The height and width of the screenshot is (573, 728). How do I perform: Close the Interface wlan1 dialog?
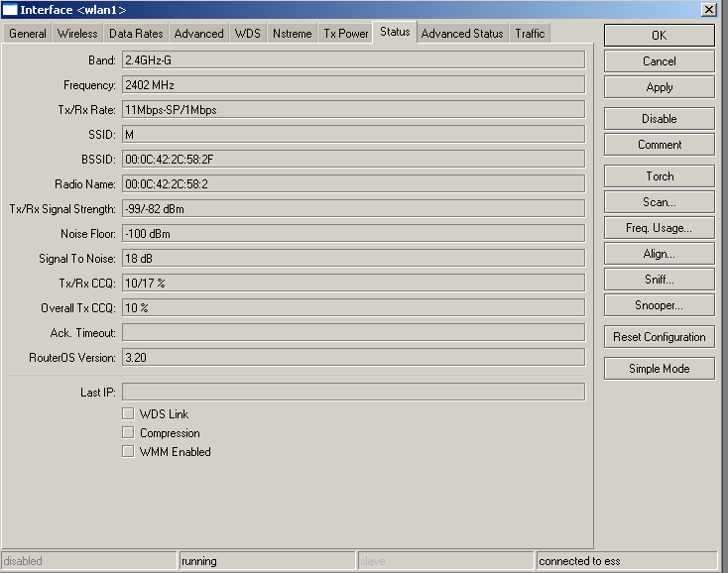pos(708,10)
